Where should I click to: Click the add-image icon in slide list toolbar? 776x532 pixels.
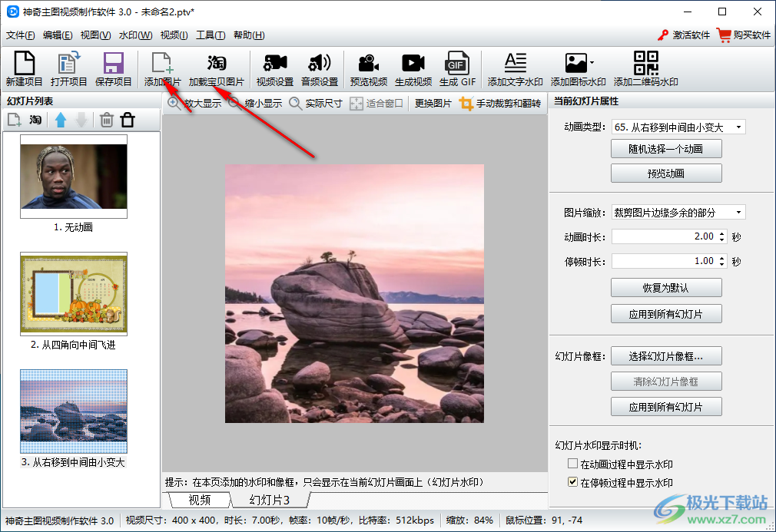pos(15,120)
